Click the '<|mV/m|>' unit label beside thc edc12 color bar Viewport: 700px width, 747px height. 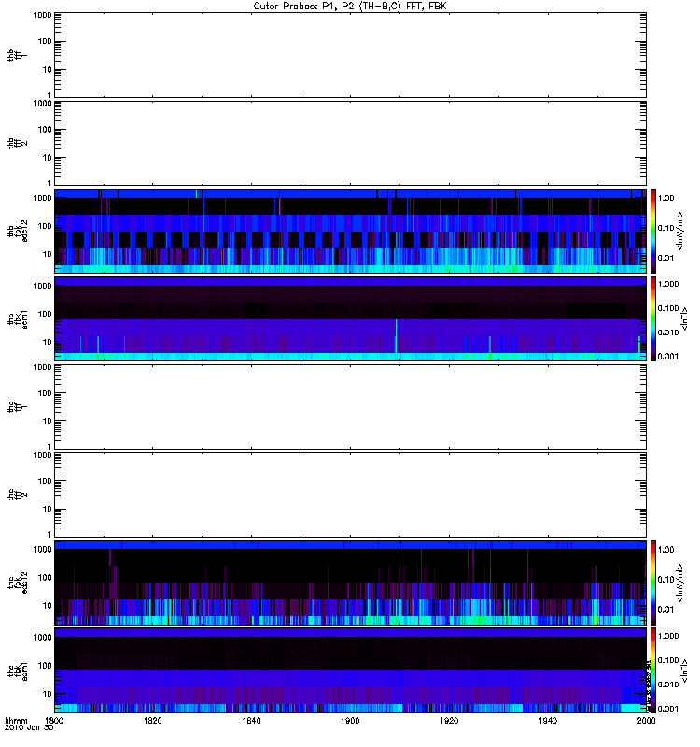[680, 583]
